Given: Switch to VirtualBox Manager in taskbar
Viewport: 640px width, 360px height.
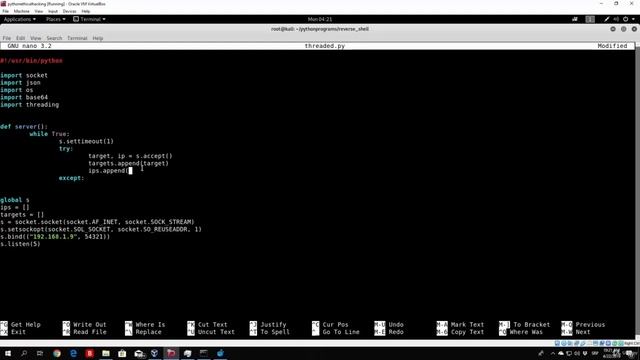Looking at the screenshot, I should click(155, 353).
